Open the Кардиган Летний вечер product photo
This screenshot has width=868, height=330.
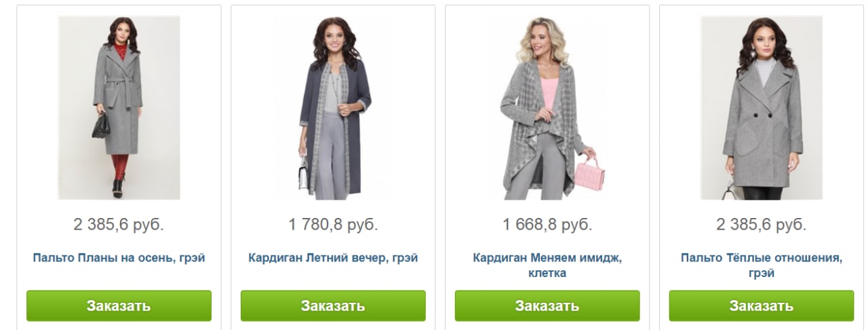click(333, 108)
